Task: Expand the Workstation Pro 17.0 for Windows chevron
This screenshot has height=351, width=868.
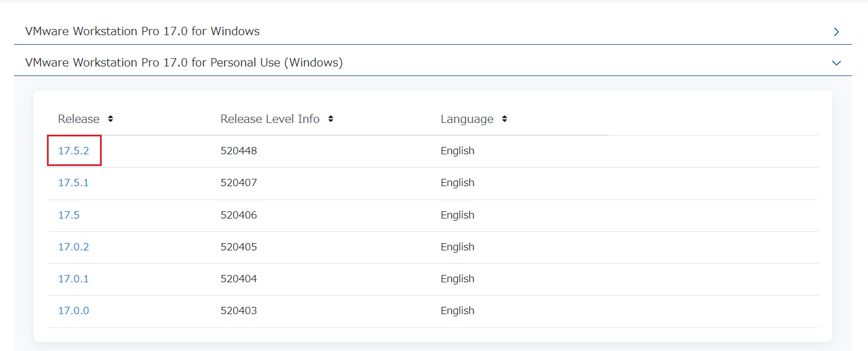Action: coord(836,32)
